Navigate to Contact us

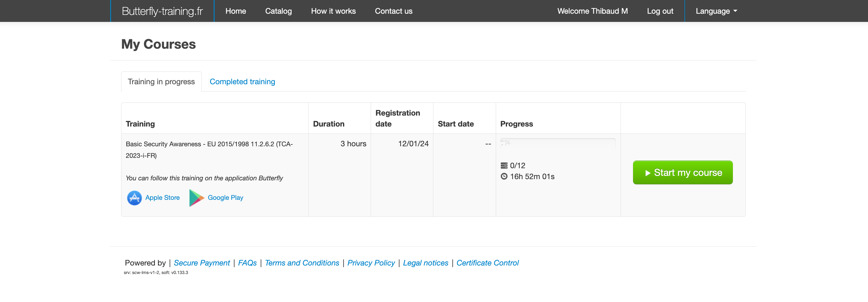(x=393, y=11)
